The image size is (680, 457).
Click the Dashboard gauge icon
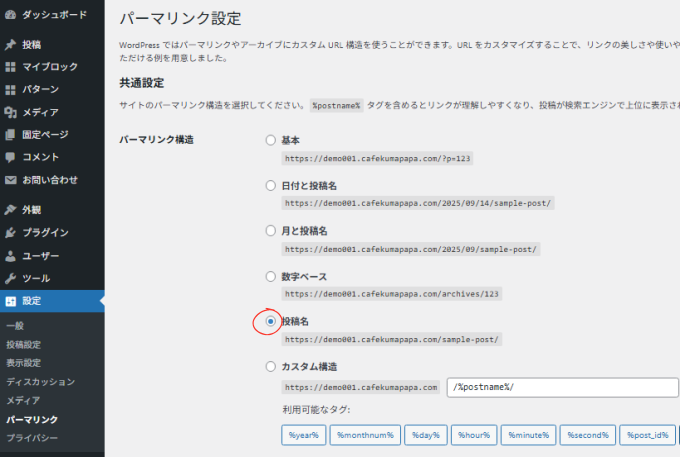(x=10, y=15)
